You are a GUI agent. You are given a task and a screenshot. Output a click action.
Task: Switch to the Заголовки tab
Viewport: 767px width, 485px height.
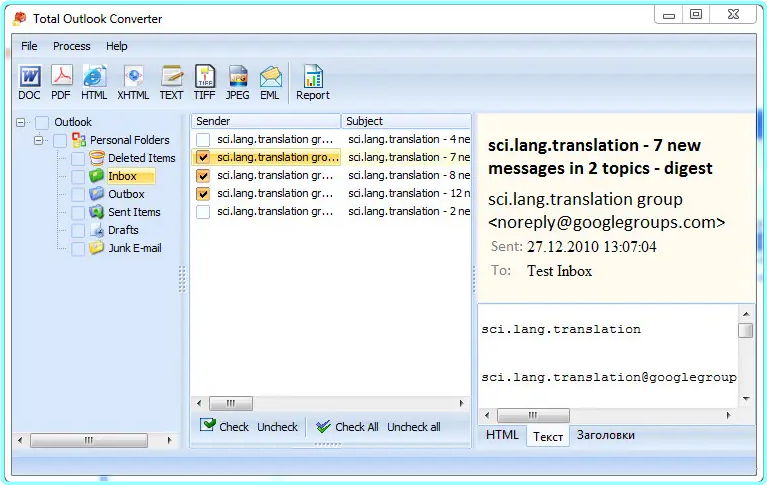click(x=606, y=435)
